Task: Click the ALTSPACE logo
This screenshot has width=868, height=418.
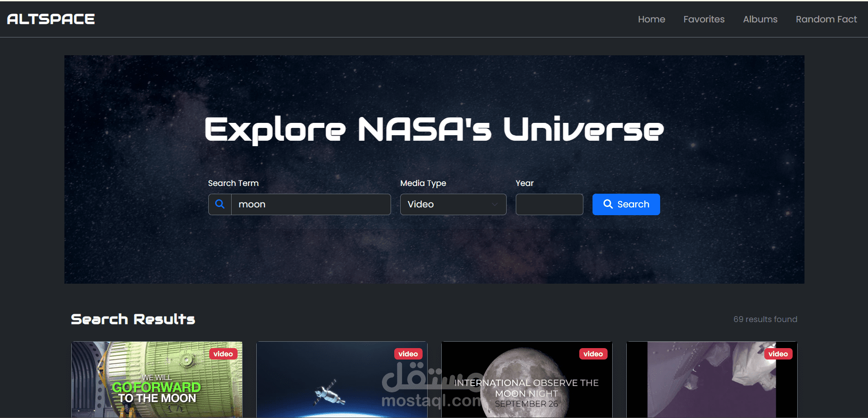Action: [x=51, y=19]
